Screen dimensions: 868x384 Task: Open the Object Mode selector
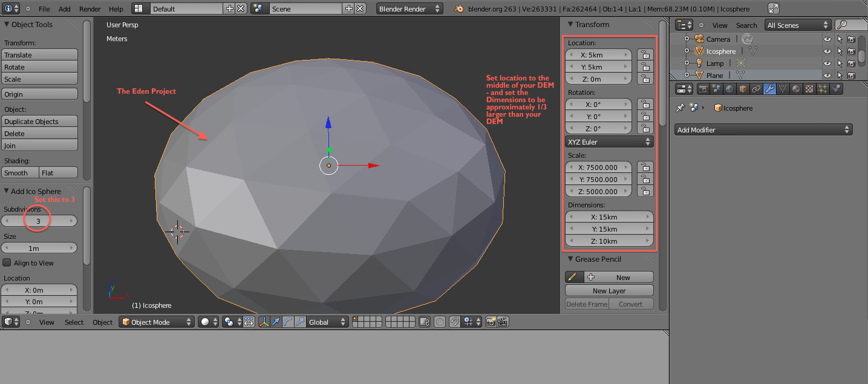click(x=157, y=322)
